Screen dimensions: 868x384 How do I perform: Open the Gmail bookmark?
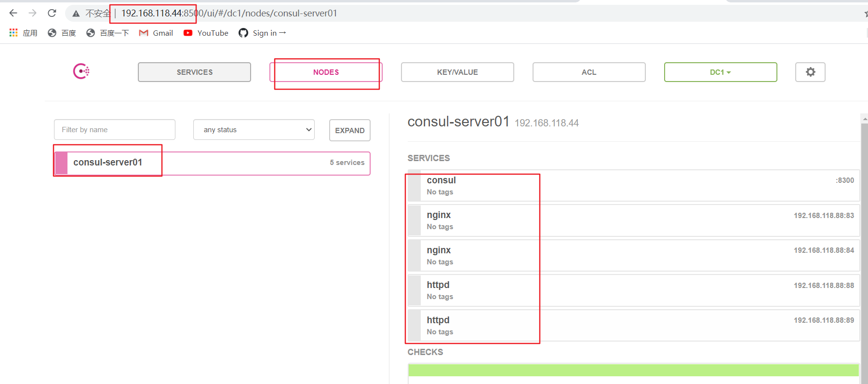(156, 33)
